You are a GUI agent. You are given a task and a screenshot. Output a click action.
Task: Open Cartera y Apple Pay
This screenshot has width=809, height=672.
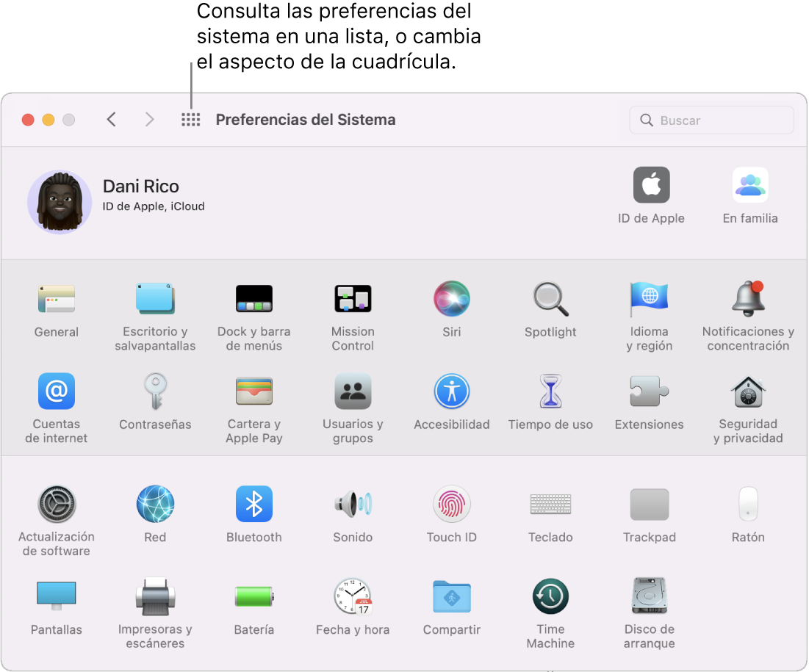click(254, 391)
